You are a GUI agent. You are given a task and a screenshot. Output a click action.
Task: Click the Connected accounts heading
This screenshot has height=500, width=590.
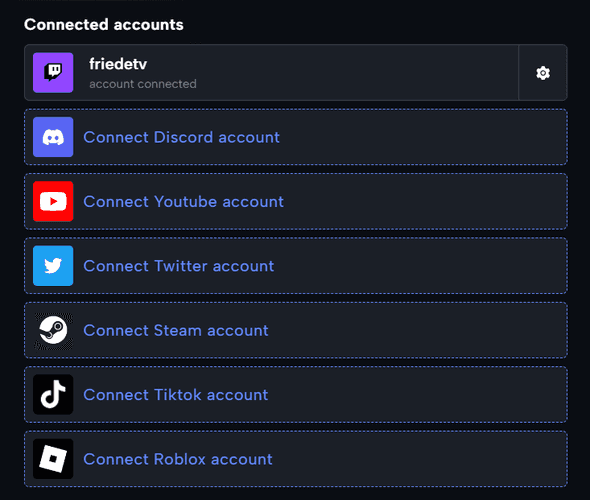[x=104, y=25]
